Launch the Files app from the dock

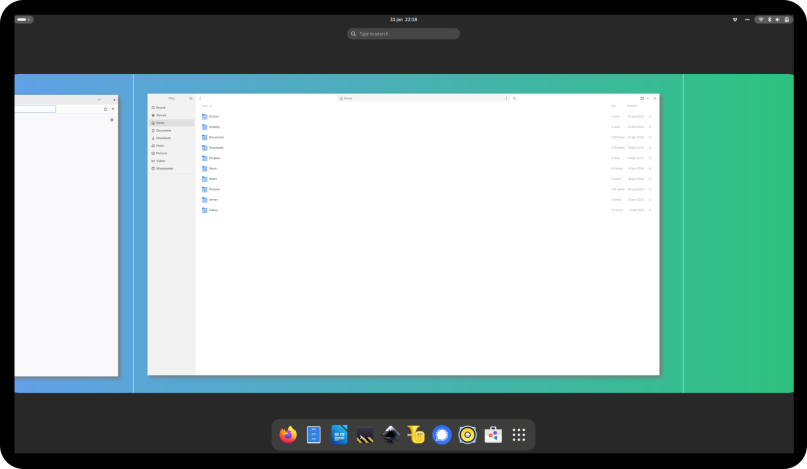point(313,435)
